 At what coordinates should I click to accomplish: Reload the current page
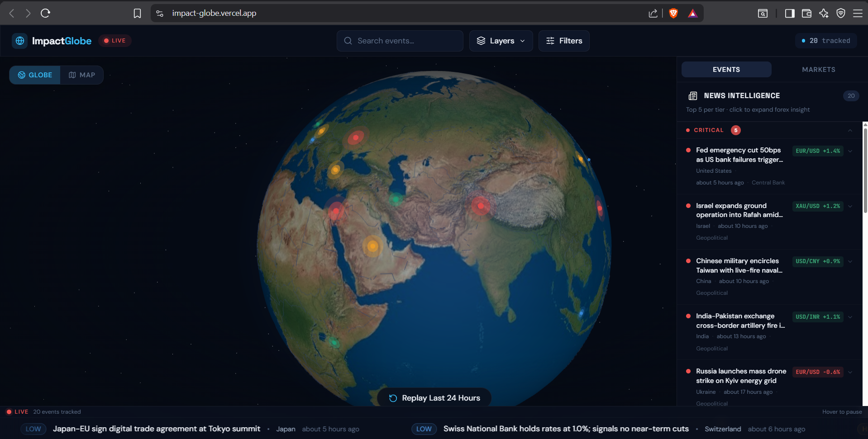(45, 13)
